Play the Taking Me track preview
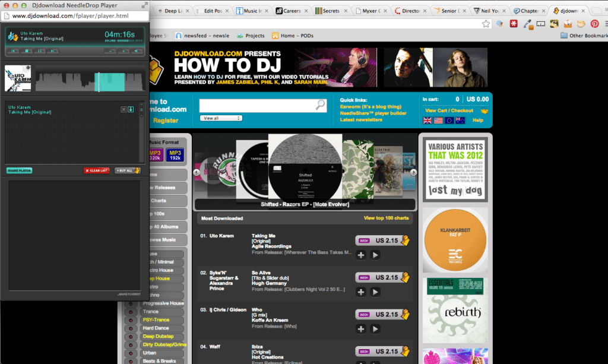This screenshot has height=364, width=608. point(375,255)
